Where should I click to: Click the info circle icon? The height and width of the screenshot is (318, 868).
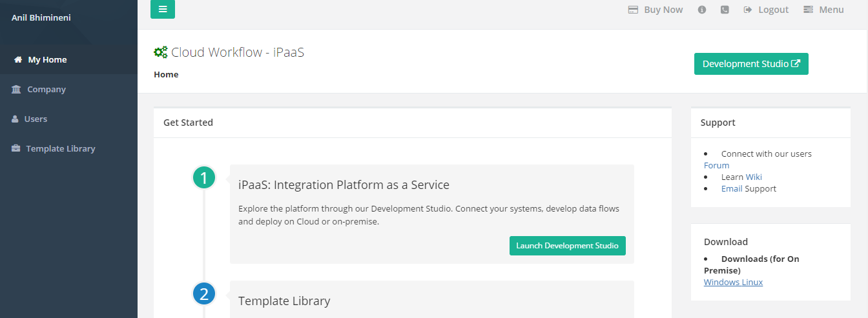click(702, 10)
